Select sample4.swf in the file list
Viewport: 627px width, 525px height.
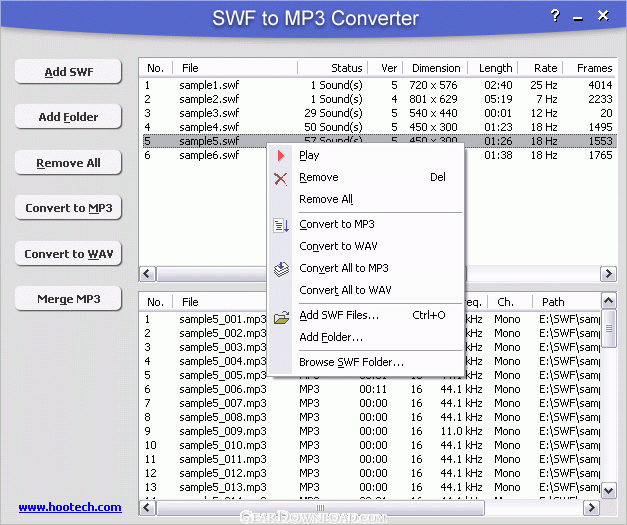tap(209, 127)
